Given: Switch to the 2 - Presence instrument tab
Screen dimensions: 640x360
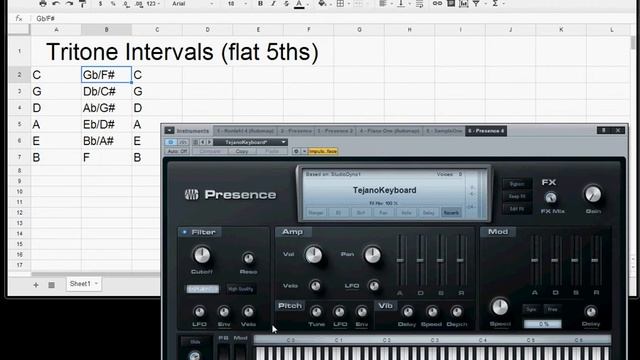Looking at the screenshot, I should [296, 131].
